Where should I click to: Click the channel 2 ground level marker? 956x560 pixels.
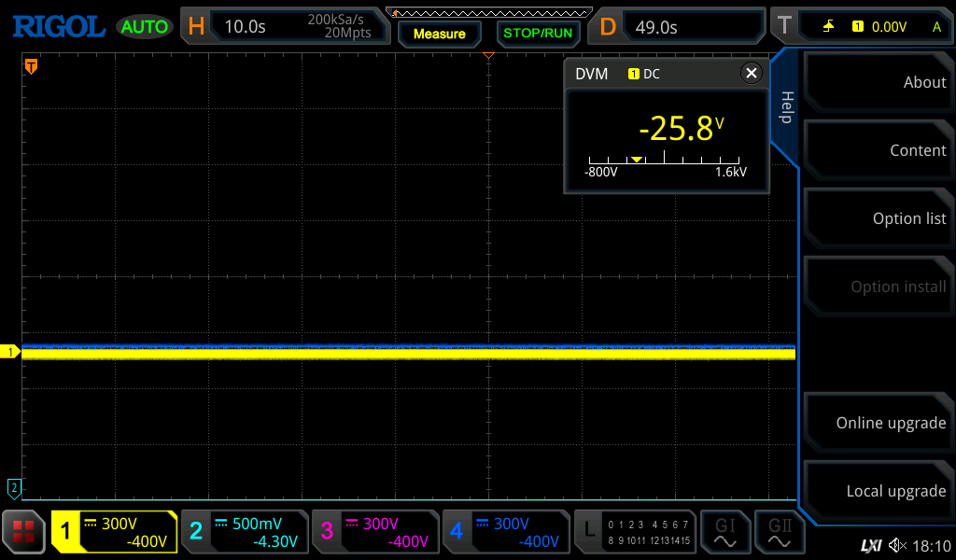pyautogui.click(x=14, y=487)
